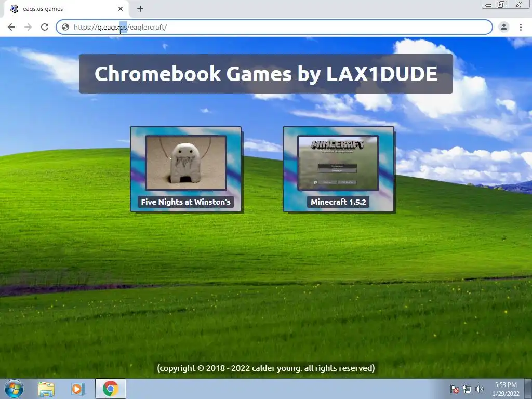The width and height of the screenshot is (532, 399).
Task: Click the Show desktop strip on the taskbar
Action: [528, 389]
